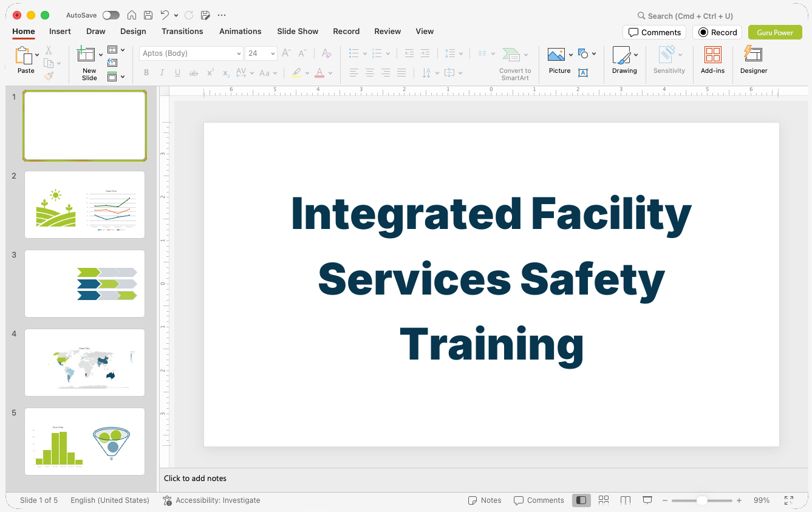
Task: Click the Reset slide icon
Action: click(112, 63)
